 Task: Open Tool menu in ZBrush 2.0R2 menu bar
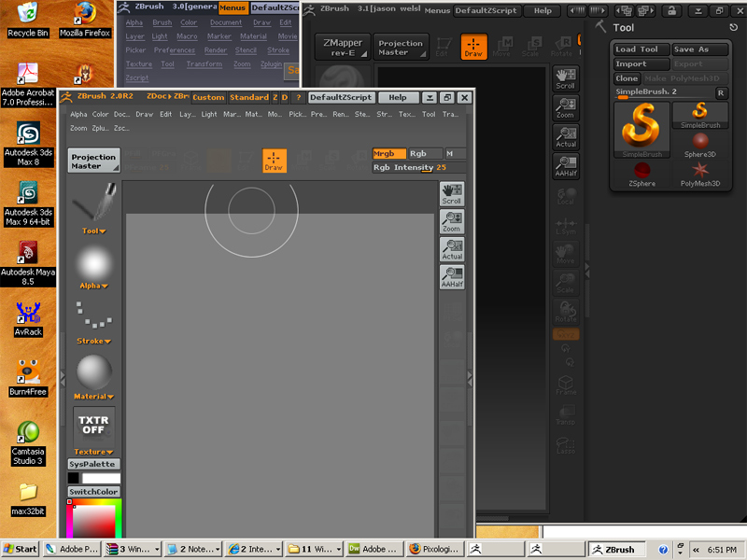tap(429, 114)
